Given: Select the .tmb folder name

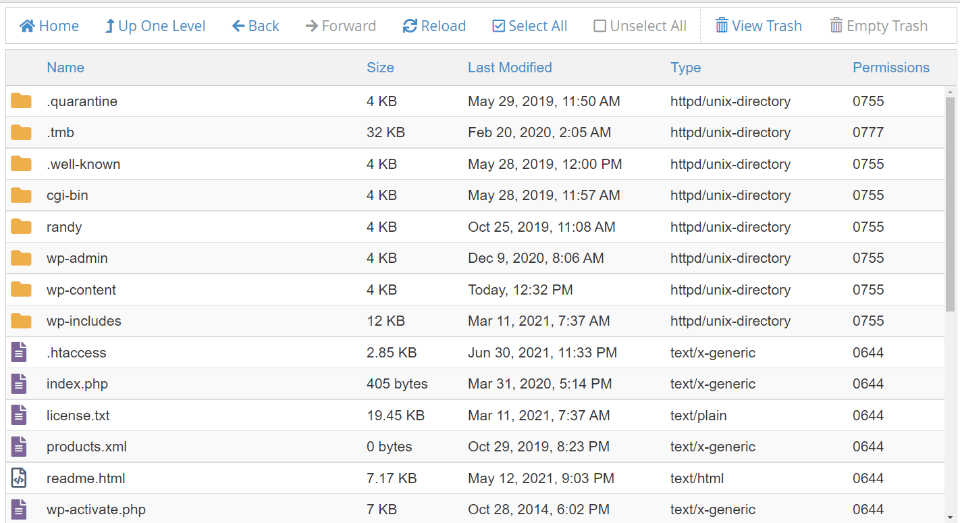Looking at the screenshot, I should coord(60,132).
